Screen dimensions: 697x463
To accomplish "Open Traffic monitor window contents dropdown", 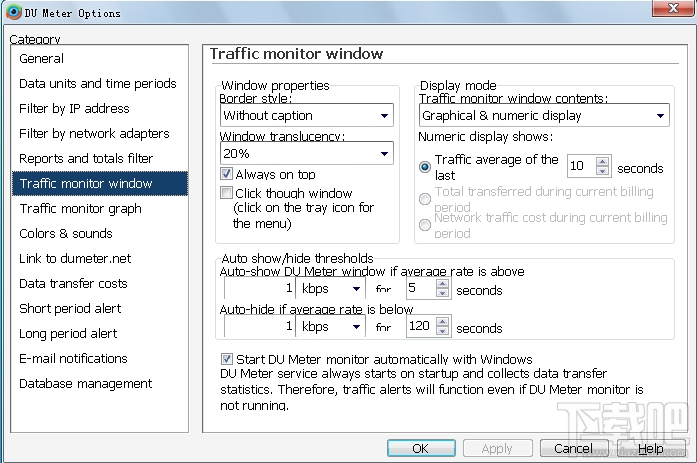I will tap(544, 116).
